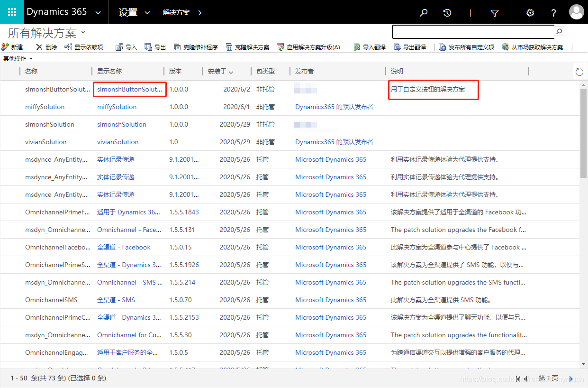Click version 1.5.0.70 cell
Screen dimensions: 588x388
[181, 300]
